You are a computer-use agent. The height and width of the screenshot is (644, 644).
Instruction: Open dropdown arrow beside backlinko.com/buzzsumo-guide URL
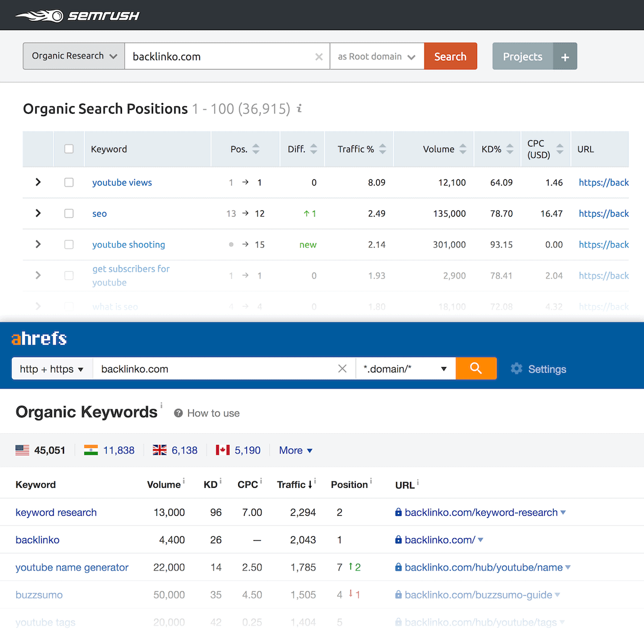pos(558,595)
